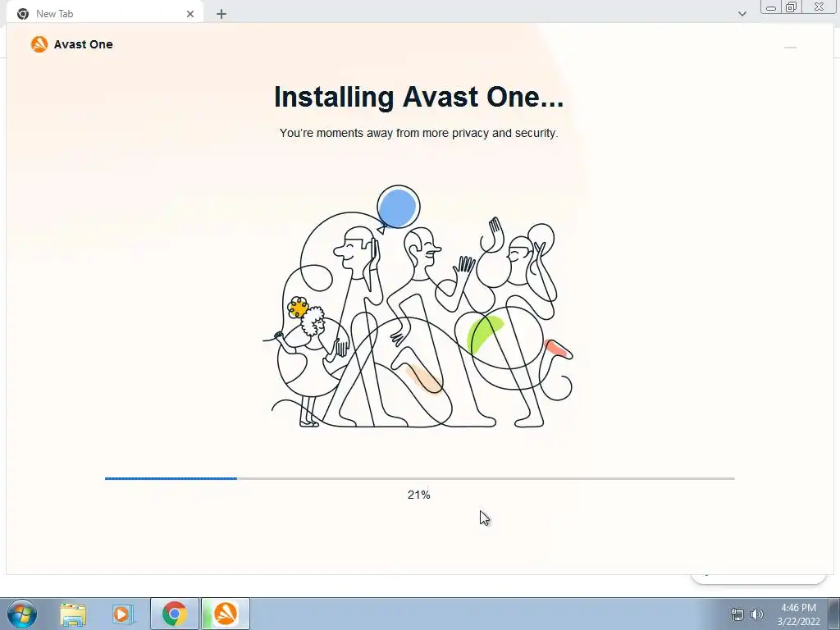Click the taskbar clock showing 4:46 PM
The width and height of the screenshot is (840, 630).
798,614
